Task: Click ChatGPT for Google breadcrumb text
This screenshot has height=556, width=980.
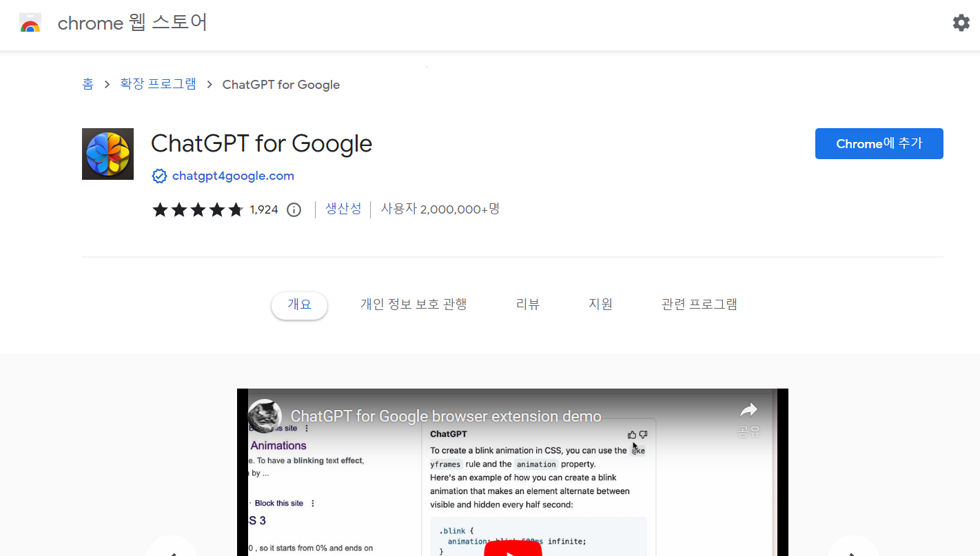Action: coord(281,85)
